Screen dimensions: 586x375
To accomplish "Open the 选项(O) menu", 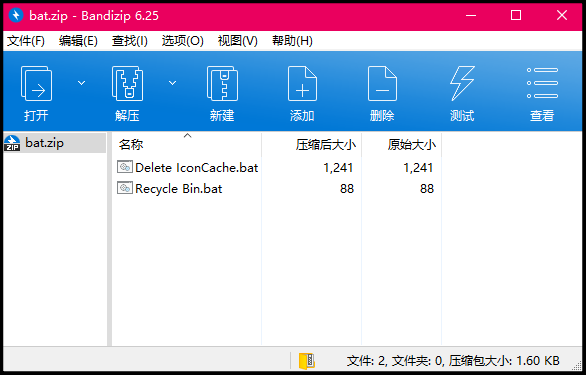I will point(182,41).
